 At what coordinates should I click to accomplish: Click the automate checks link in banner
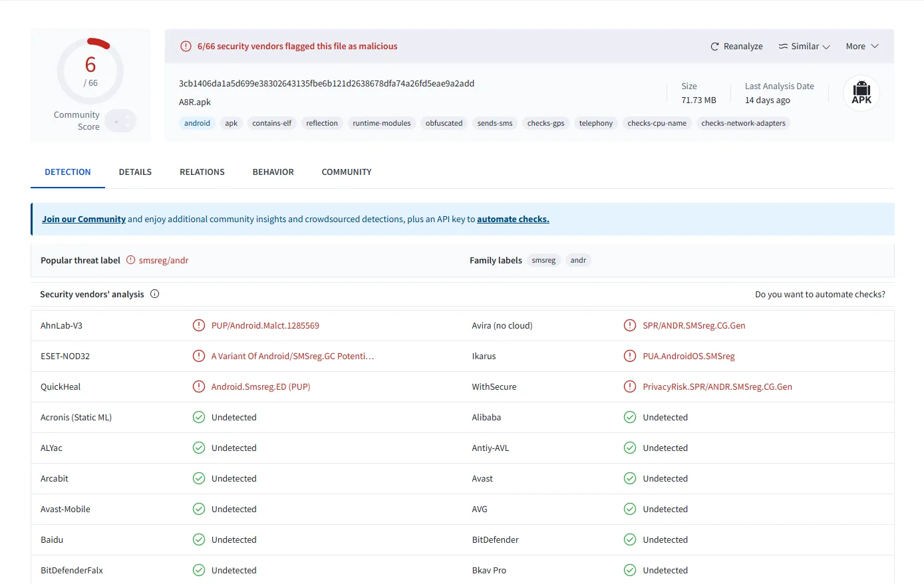(513, 219)
